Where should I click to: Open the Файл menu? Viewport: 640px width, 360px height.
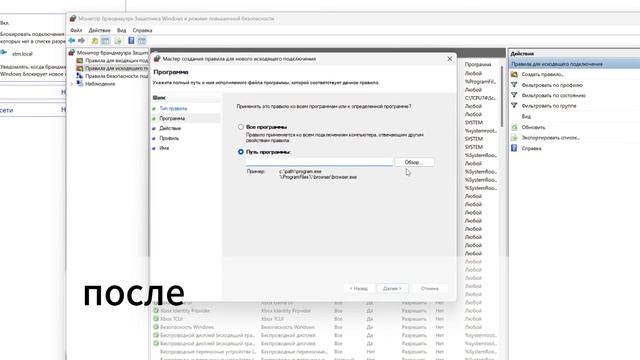coord(76,30)
